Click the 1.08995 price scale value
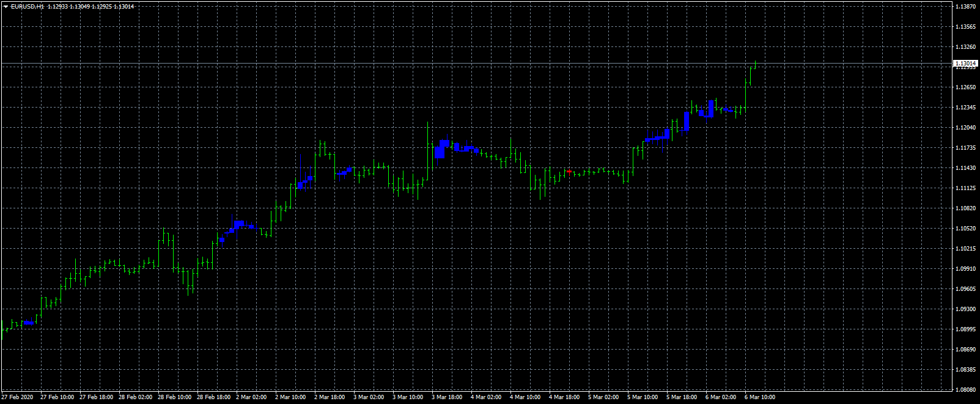980x404 pixels. coord(965,329)
